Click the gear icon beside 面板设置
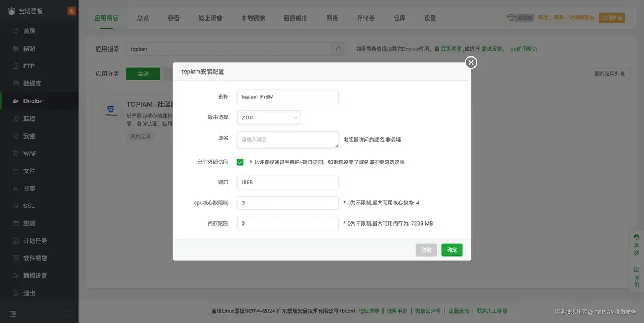The width and height of the screenshot is (644, 323). [x=16, y=275]
